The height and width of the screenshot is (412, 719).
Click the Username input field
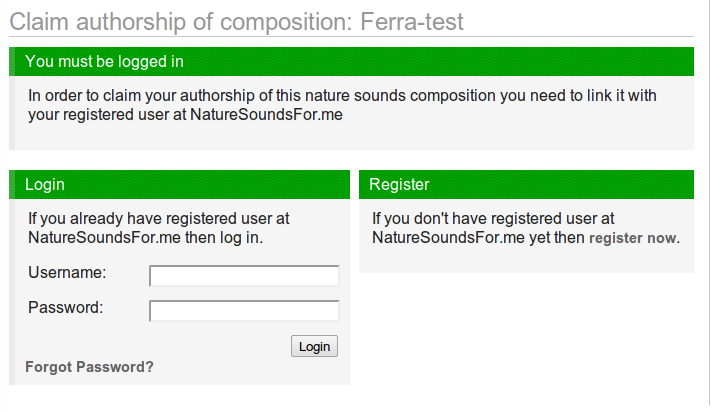244,276
